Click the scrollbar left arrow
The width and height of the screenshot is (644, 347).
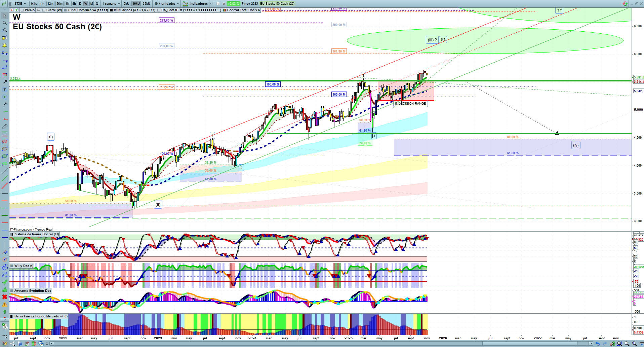click(52, 344)
